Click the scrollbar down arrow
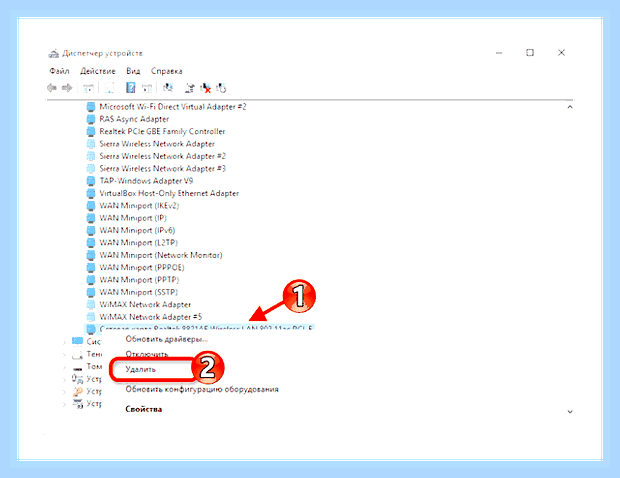Image resolution: width=620 pixels, height=478 pixels. tap(570, 412)
